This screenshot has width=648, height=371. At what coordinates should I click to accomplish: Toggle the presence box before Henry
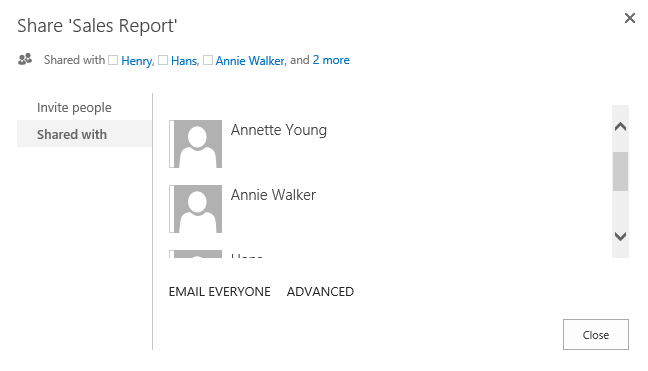pos(113,60)
